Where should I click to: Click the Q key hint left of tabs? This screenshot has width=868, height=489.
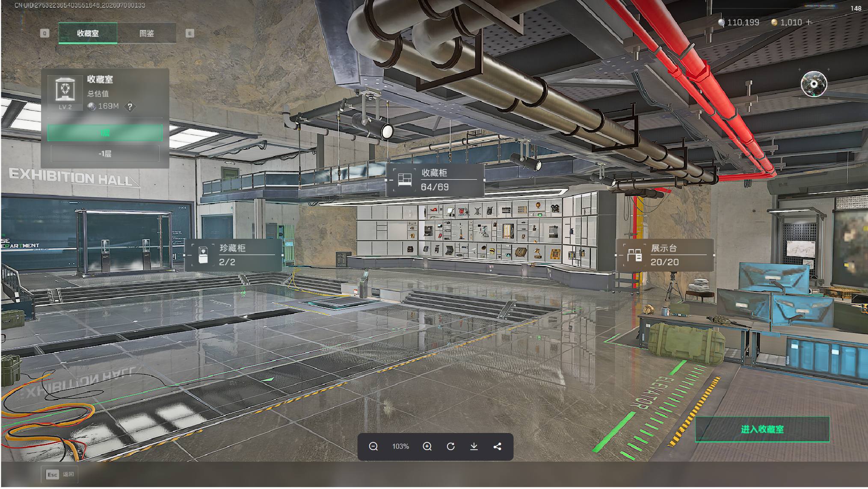click(44, 33)
